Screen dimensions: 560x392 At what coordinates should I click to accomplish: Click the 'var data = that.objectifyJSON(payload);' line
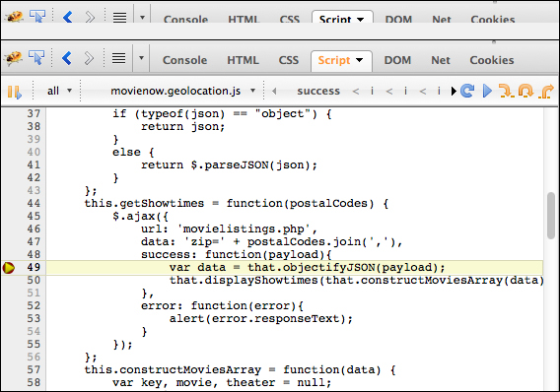click(308, 268)
